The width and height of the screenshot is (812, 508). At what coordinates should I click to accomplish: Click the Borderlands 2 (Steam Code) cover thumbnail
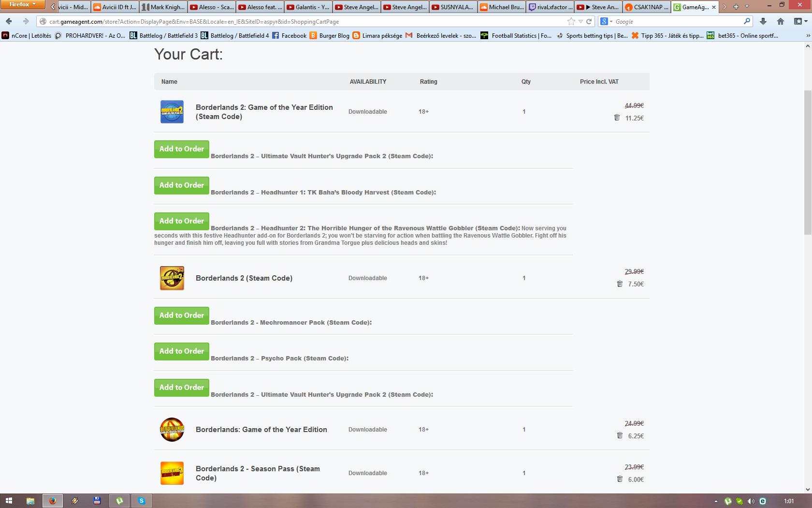point(172,278)
